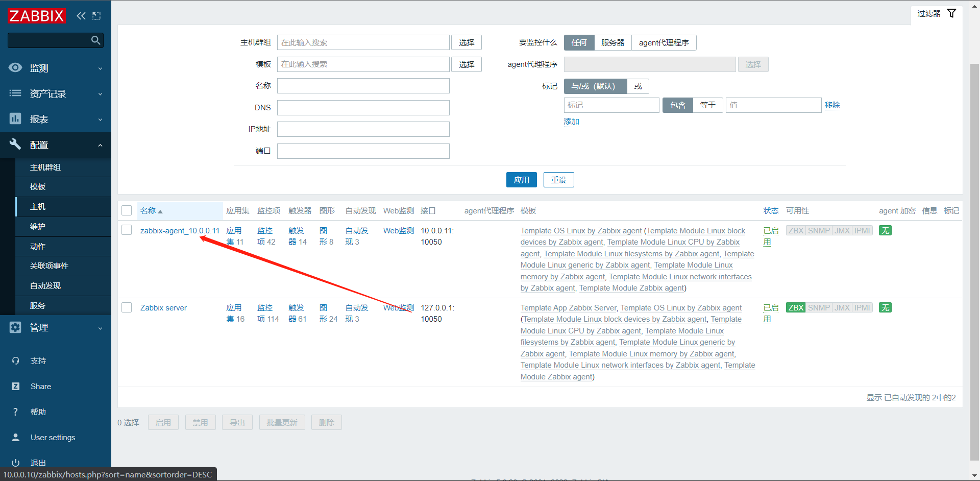Image resolution: width=980 pixels, height=481 pixels.
Task: Click the 报表 chart icon
Action: point(15,118)
